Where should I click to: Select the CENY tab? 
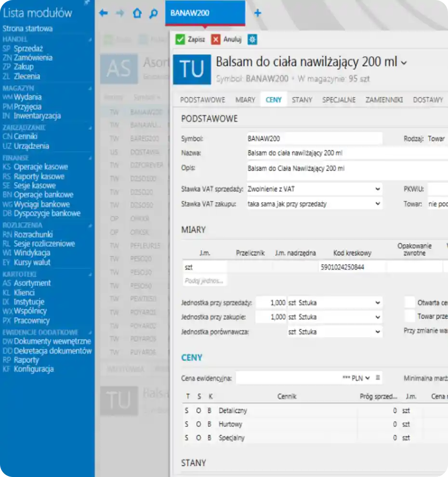point(274,100)
